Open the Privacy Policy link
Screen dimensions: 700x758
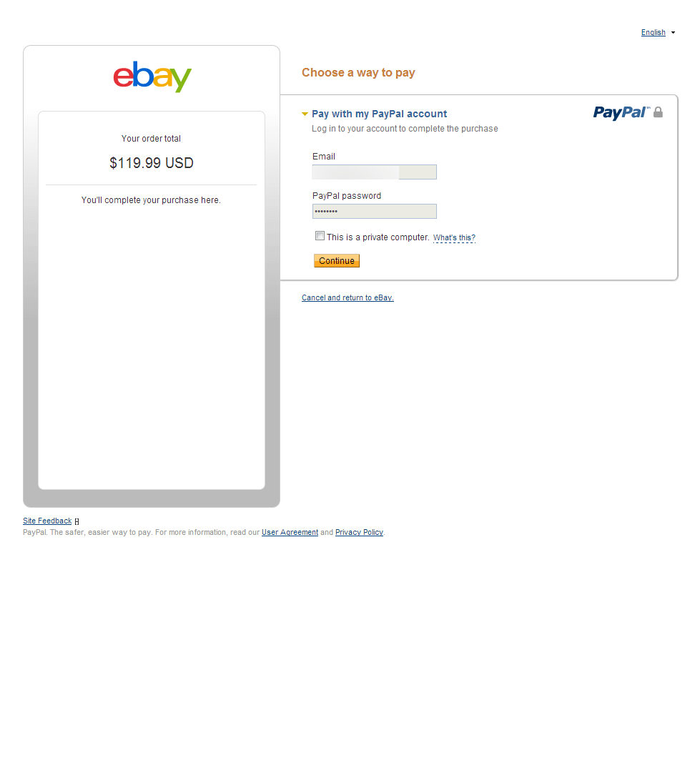point(359,532)
